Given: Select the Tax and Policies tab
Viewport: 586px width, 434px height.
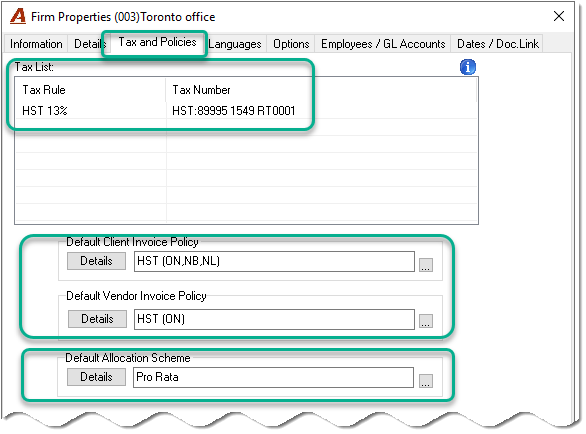Looking at the screenshot, I should click(x=157, y=42).
